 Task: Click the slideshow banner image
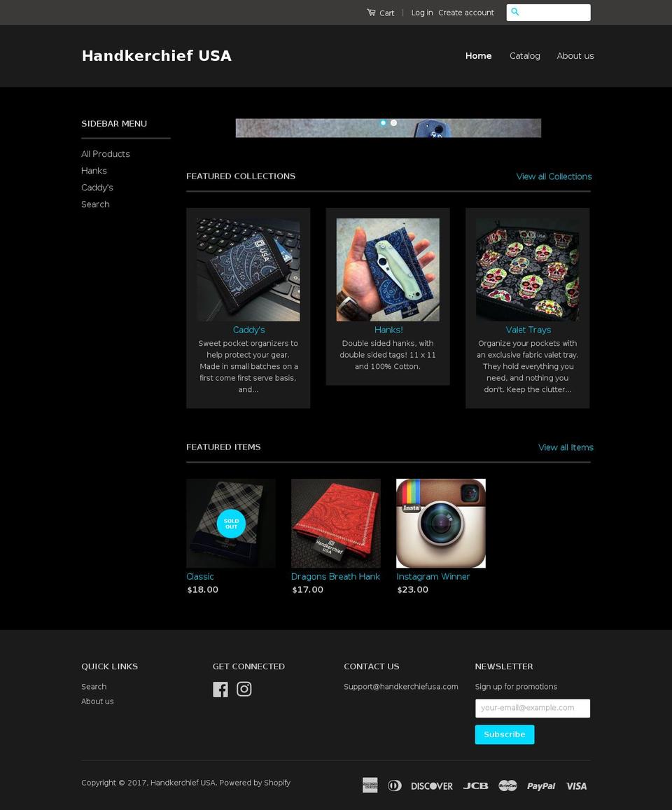point(388,128)
